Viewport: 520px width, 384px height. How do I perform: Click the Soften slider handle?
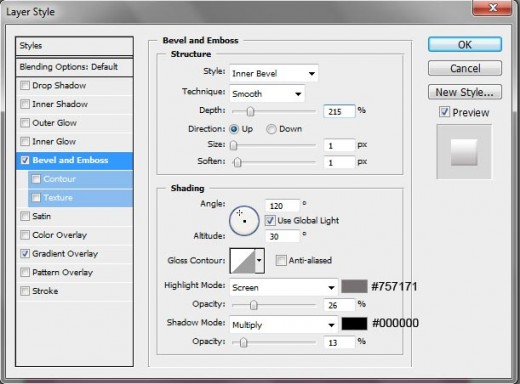click(237, 162)
